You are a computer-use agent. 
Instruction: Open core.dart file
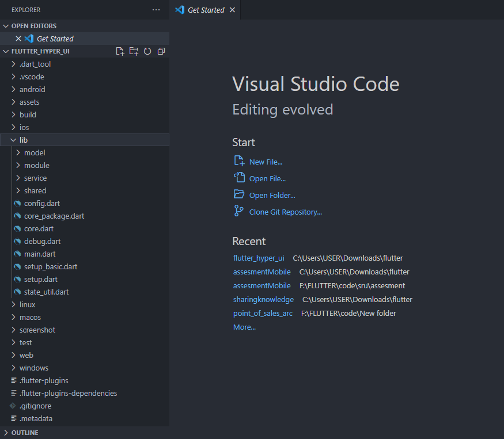tap(85, 228)
